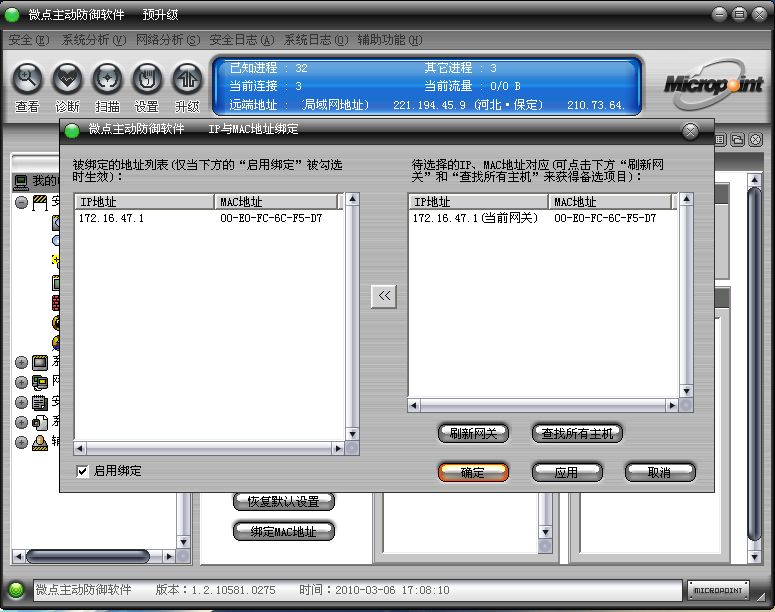Viewport: 775px width, 612px height.
Task: Click the 绑定MAC地址 button
Action: coord(284,531)
